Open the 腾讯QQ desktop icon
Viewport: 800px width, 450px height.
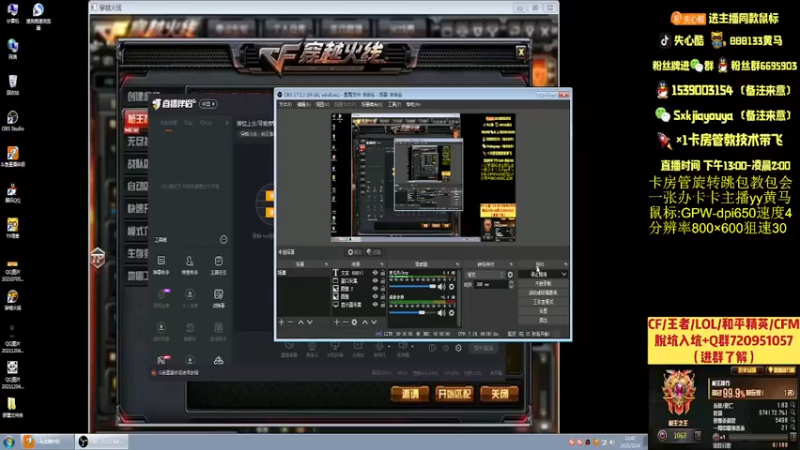[13, 193]
